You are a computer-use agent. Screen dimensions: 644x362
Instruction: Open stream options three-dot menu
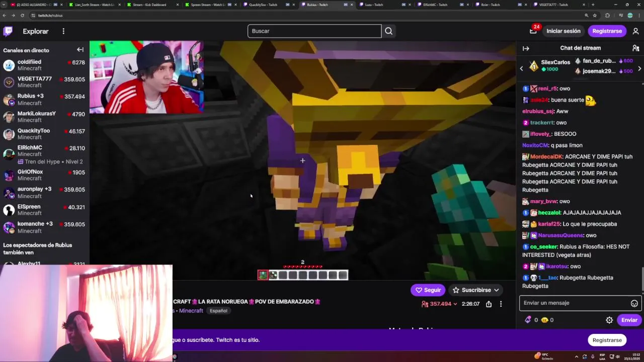[x=501, y=304]
